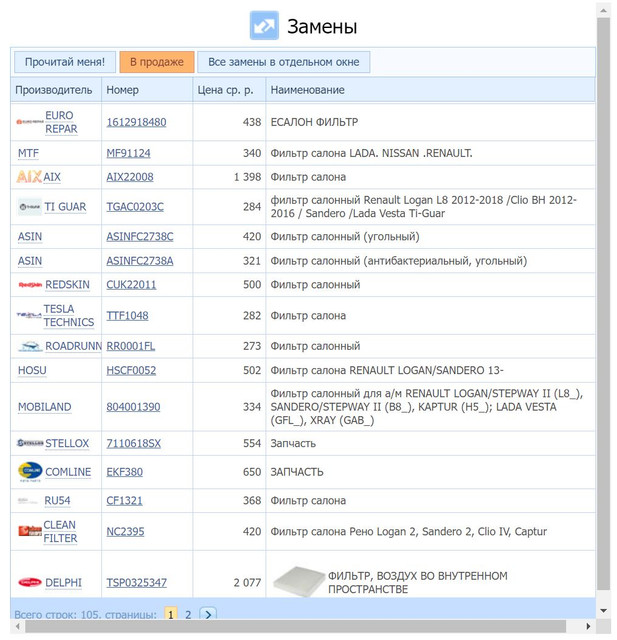Screen dimensions: 617x640
Task: Click horizontal scrollbar right arrow
Action: tap(588, 626)
